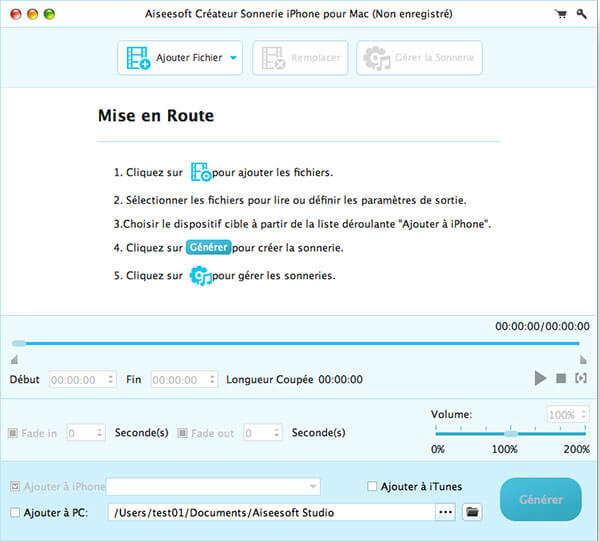Screen dimensions: 600x541
Task: Expand the Ajouter Fichier dropdown arrow
Action: coord(233,58)
